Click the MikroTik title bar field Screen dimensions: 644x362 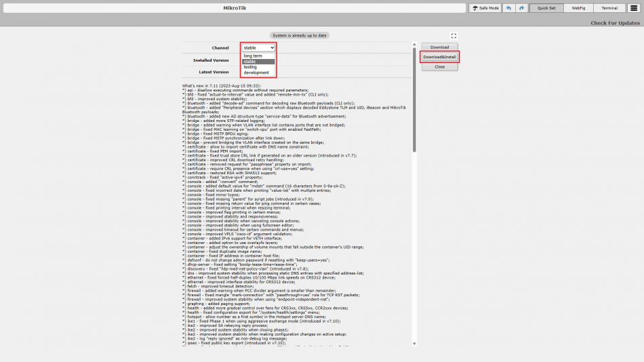coord(234,8)
